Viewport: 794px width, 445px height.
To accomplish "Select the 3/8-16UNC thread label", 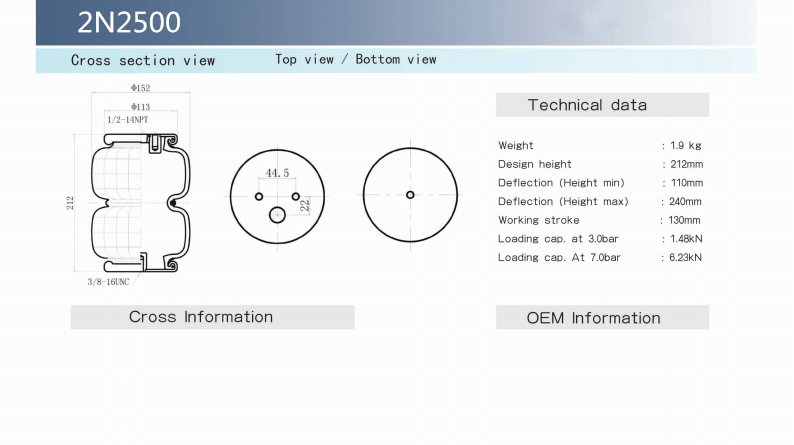I will click(x=109, y=283).
